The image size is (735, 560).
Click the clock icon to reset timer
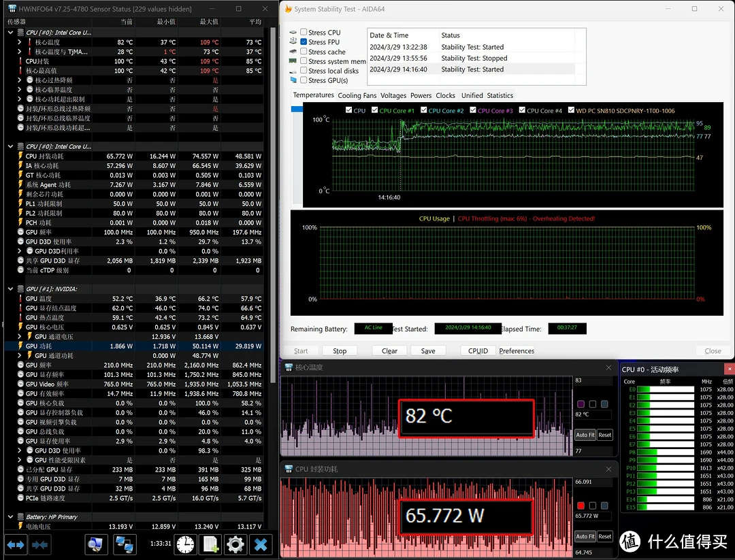185,544
